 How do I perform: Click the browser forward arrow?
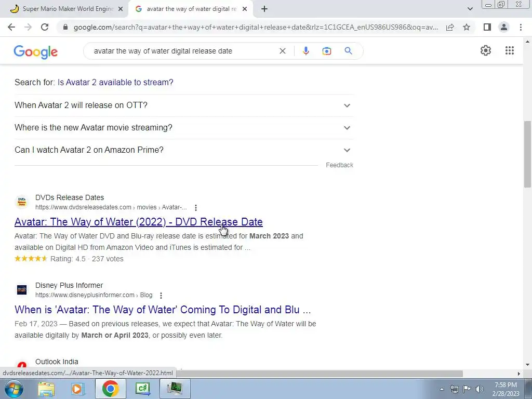(28, 27)
